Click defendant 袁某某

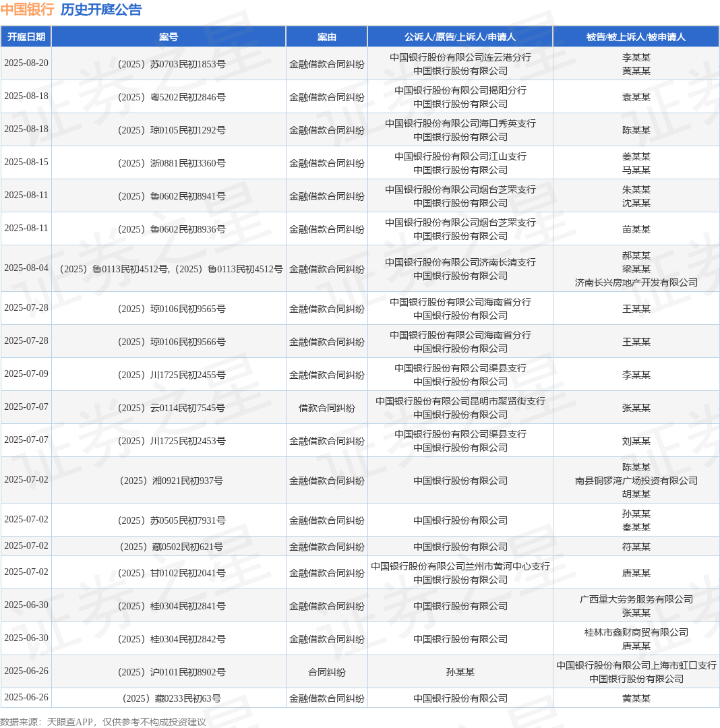tap(636, 97)
